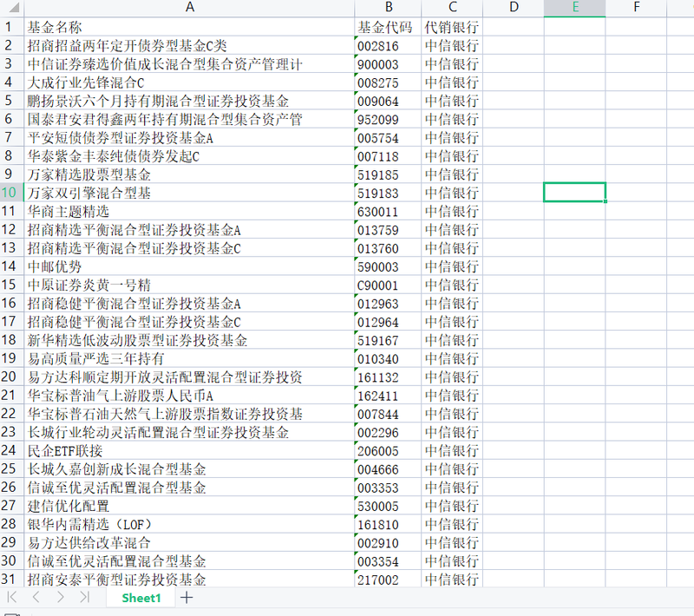Select cell 大成行业先锋混合C

tap(189, 82)
